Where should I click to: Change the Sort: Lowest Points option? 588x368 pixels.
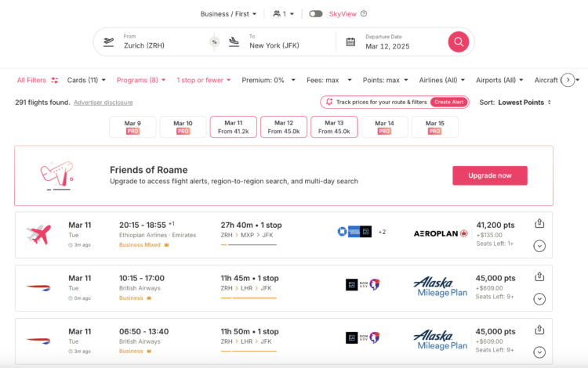515,103
